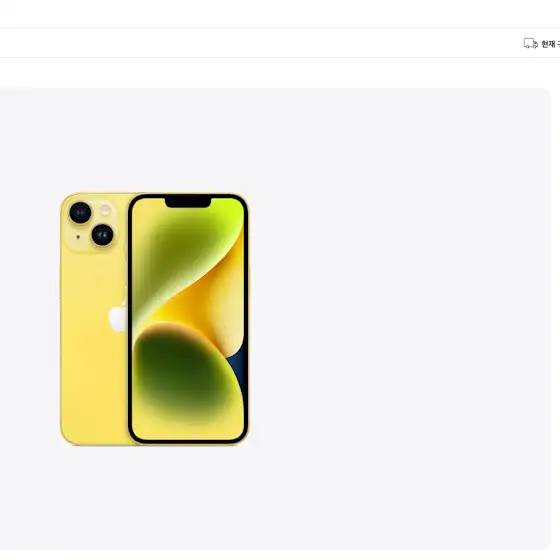
Task: Click the delivery truck icon
Action: [x=530, y=44]
